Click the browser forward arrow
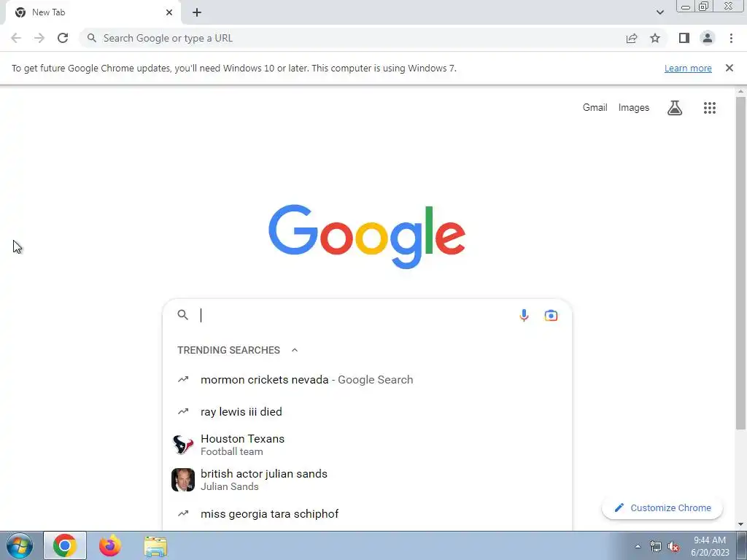Image resolution: width=747 pixels, height=560 pixels. tap(39, 38)
